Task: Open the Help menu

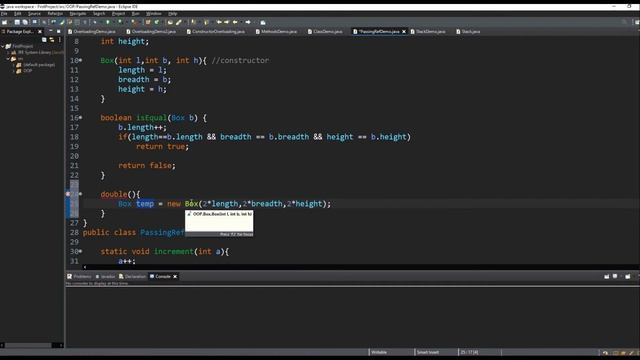Action: pyautogui.click(x=173, y=13)
